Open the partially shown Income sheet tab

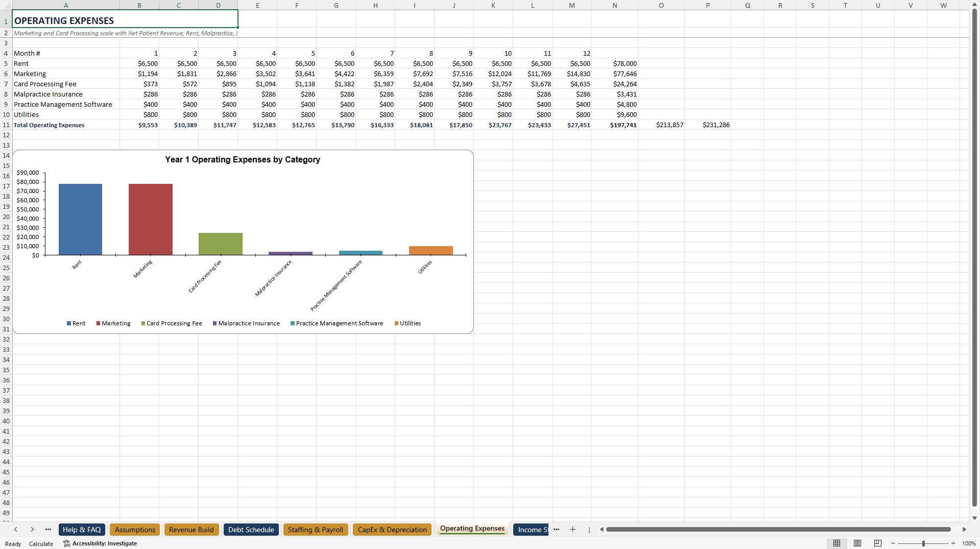point(531,530)
